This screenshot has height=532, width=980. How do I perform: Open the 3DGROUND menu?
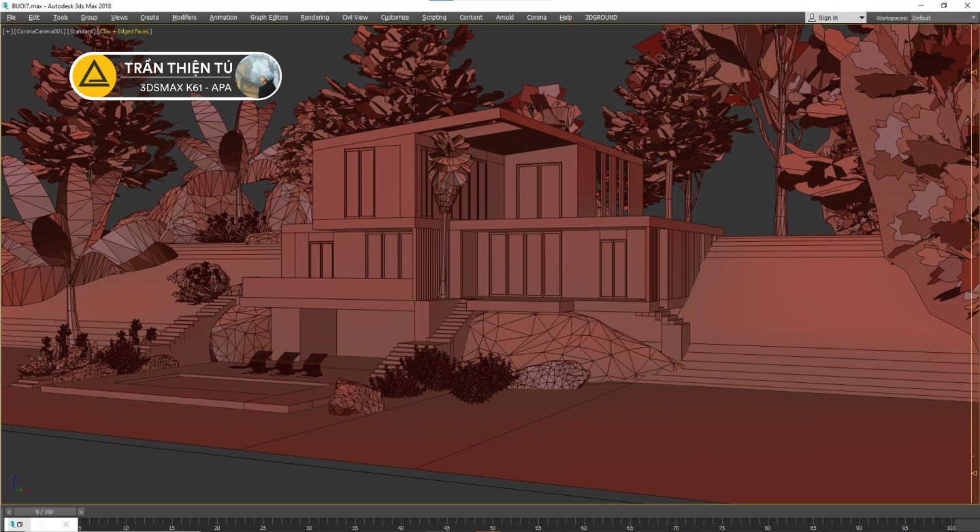point(601,18)
